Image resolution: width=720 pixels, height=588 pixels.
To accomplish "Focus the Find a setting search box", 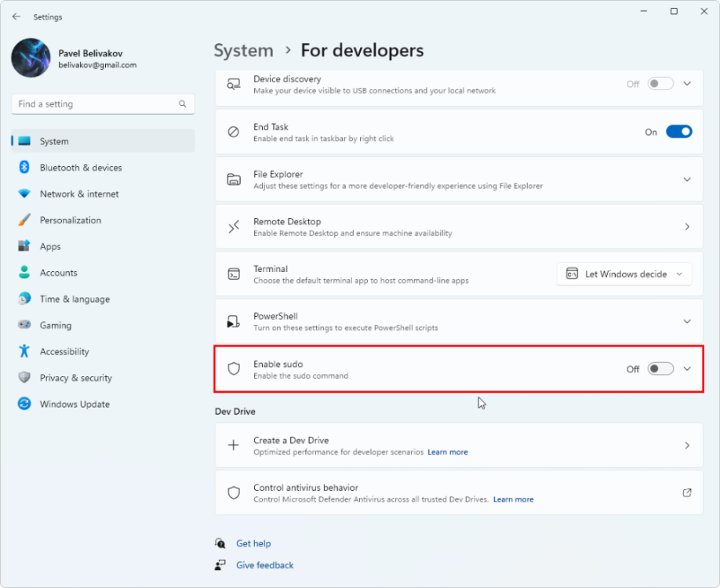I will pyautogui.click(x=103, y=104).
